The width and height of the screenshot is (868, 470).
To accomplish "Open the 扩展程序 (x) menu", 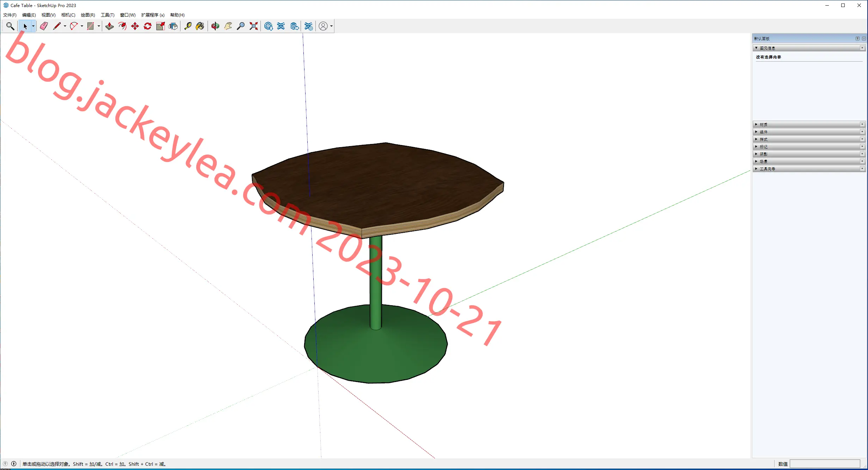I will tap(153, 15).
